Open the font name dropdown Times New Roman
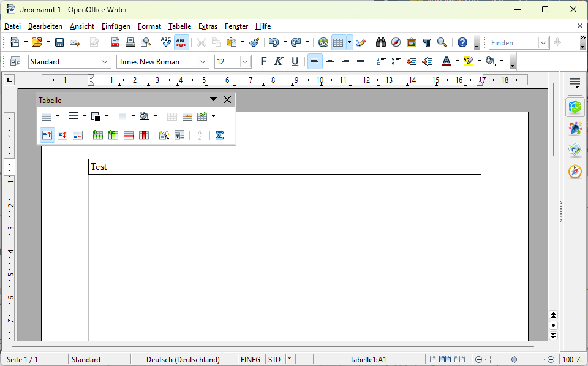This screenshot has height=366, width=588. point(203,61)
